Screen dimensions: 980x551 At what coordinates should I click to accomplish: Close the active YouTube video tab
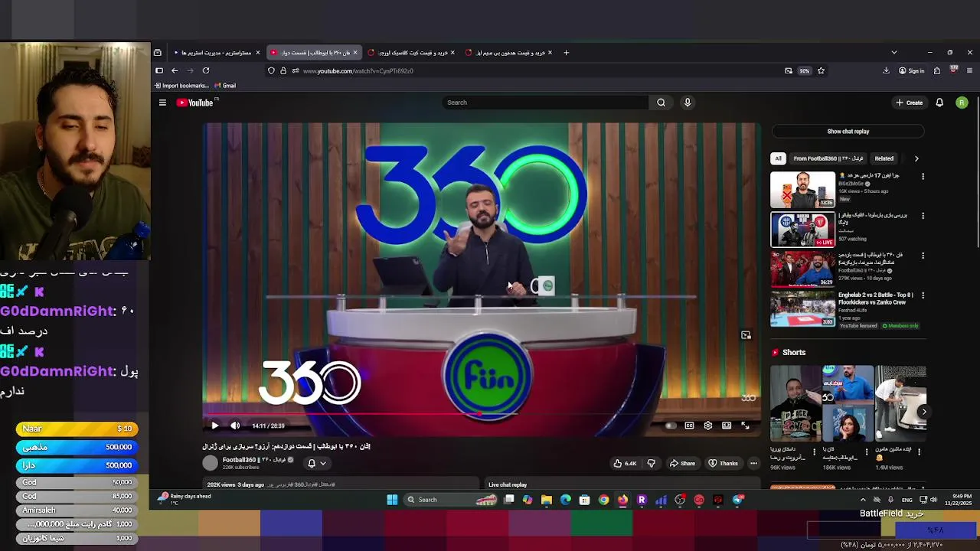[355, 53]
